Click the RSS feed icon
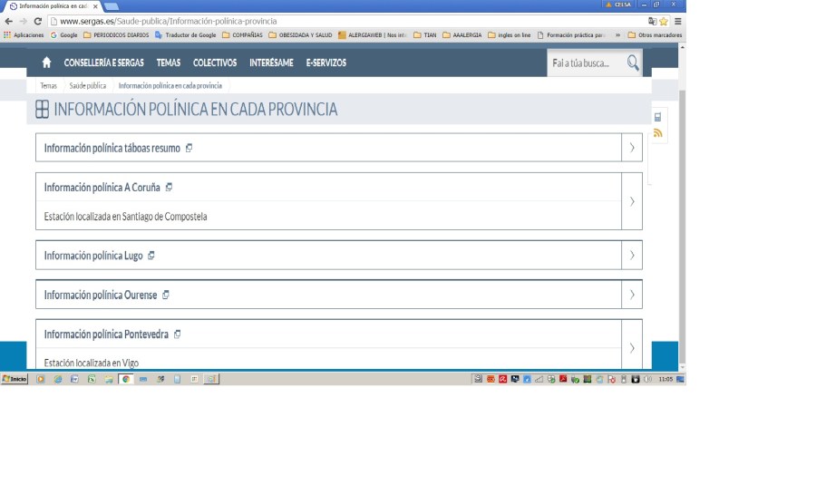Viewport: 816px width, 504px height. coord(658,133)
